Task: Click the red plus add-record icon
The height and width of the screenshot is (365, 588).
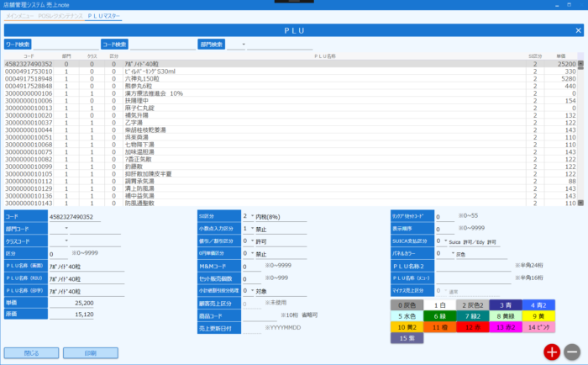Action: click(551, 352)
